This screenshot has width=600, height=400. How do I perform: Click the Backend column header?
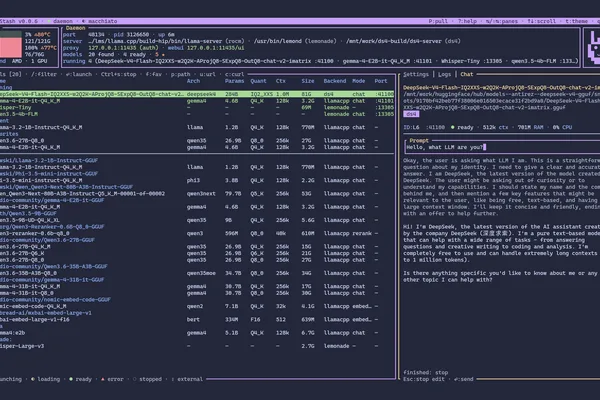pyautogui.click(x=335, y=81)
